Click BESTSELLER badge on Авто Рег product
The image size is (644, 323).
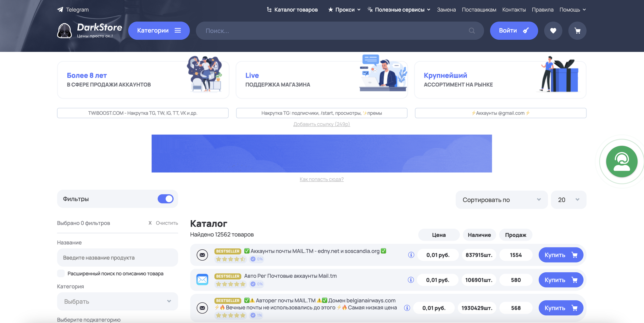pyautogui.click(x=228, y=276)
